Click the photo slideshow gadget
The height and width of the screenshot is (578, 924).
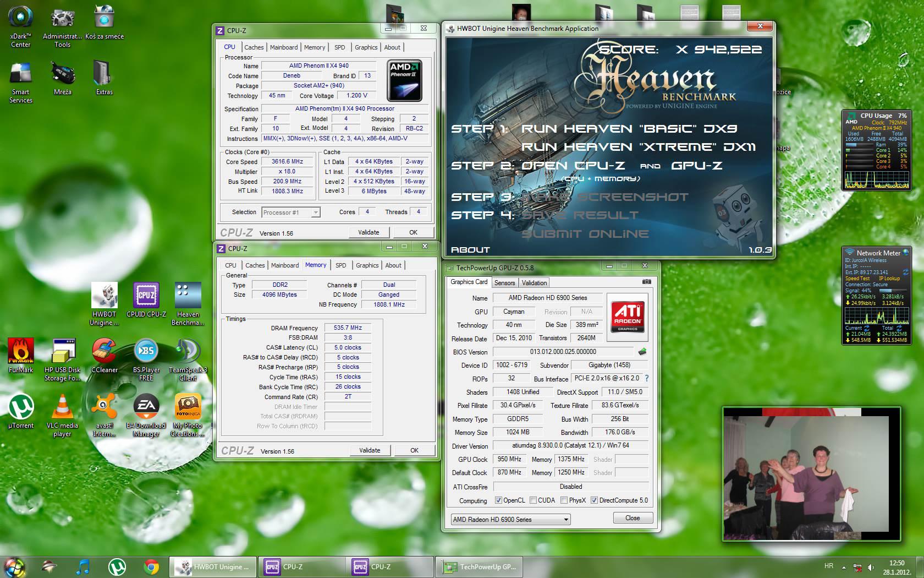coord(812,474)
